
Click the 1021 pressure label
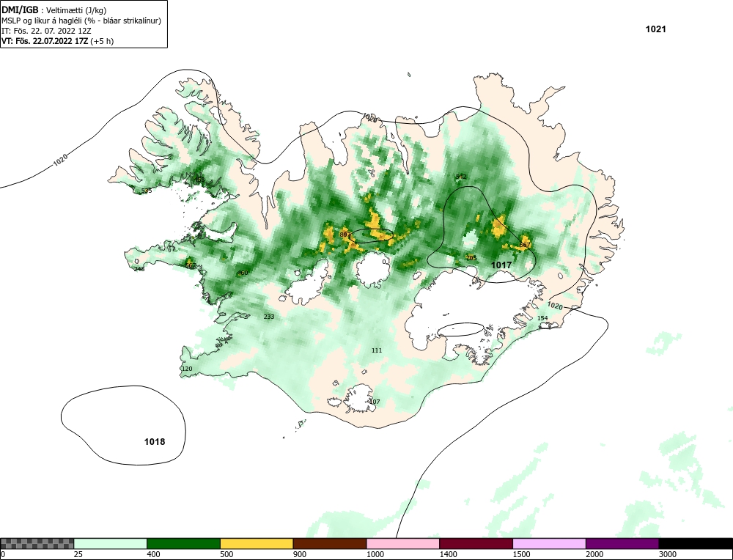coord(655,29)
